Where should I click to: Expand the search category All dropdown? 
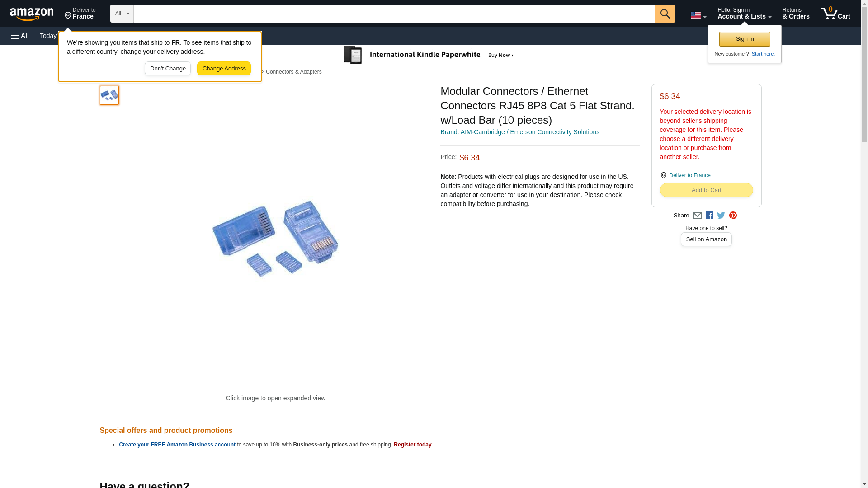[122, 14]
